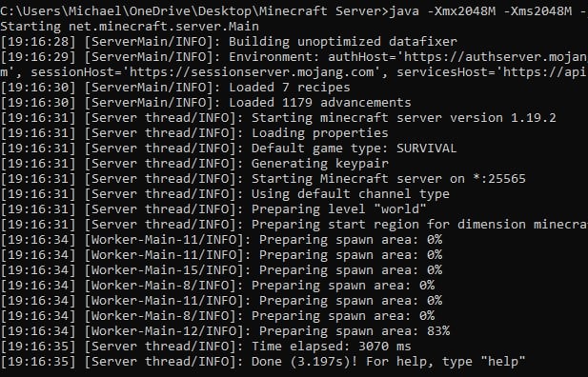Click 'Default game type: SURVIVAL' line

tap(229, 149)
